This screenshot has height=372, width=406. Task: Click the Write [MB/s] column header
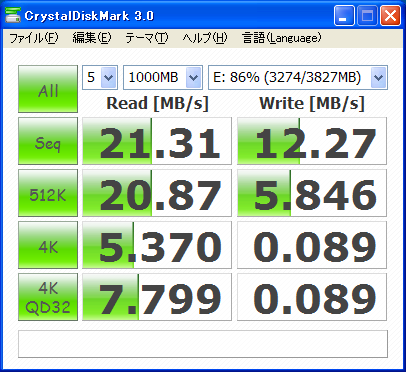(x=312, y=103)
